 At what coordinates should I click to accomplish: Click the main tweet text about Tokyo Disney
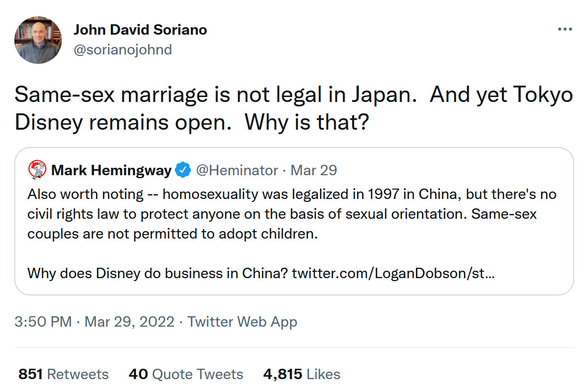point(293,108)
